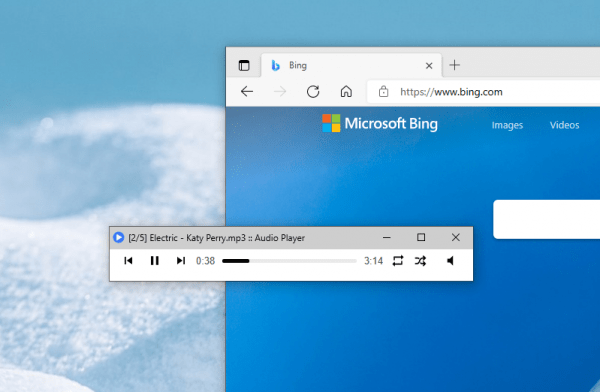View site information lock icon
The height and width of the screenshot is (392, 600).
coord(383,91)
